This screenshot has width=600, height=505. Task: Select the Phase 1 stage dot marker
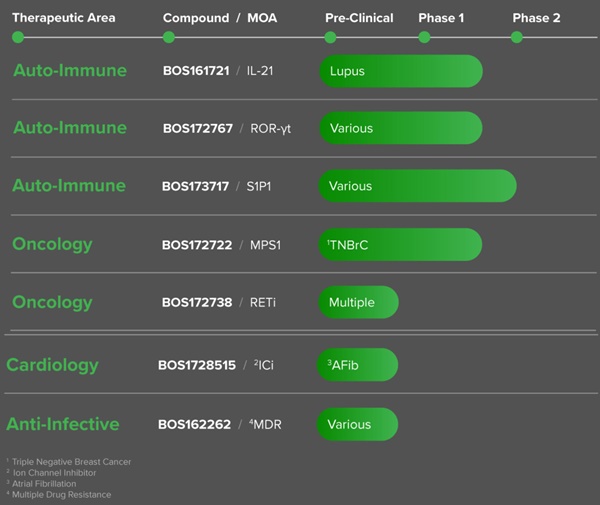point(424,37)
